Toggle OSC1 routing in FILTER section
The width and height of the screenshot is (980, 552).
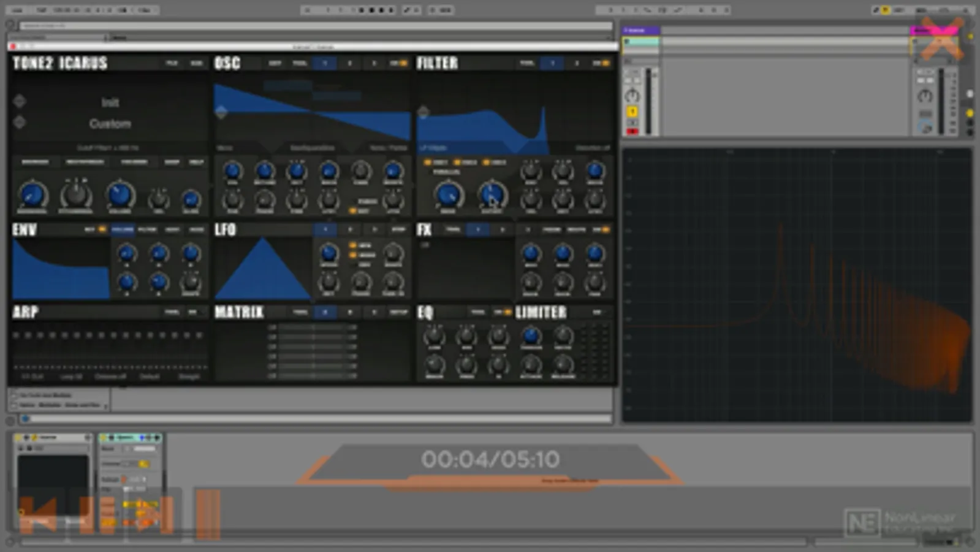click(x=436, y=163)
